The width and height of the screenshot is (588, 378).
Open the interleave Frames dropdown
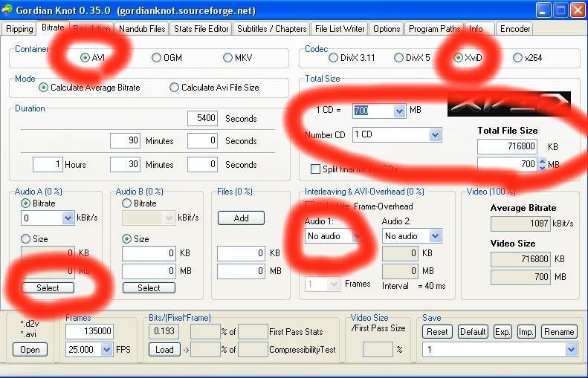[x=334, y=284]
